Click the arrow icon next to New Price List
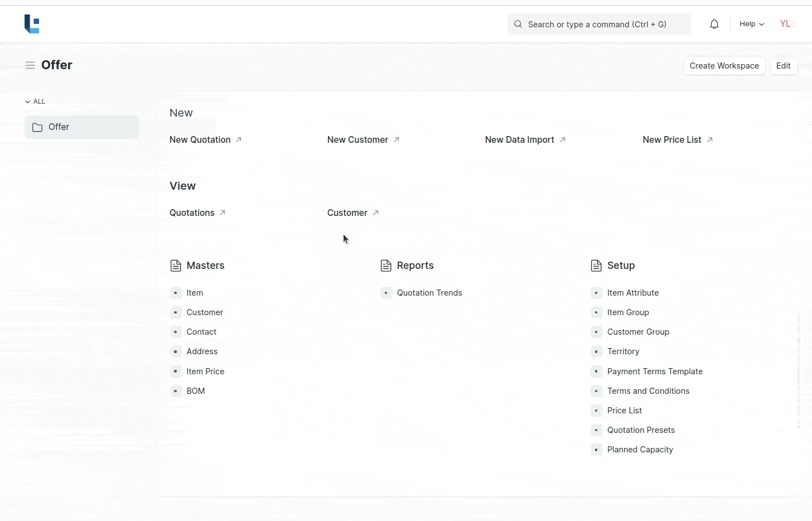The width and height of the screenshot is (812, 521). pos(710,139)
